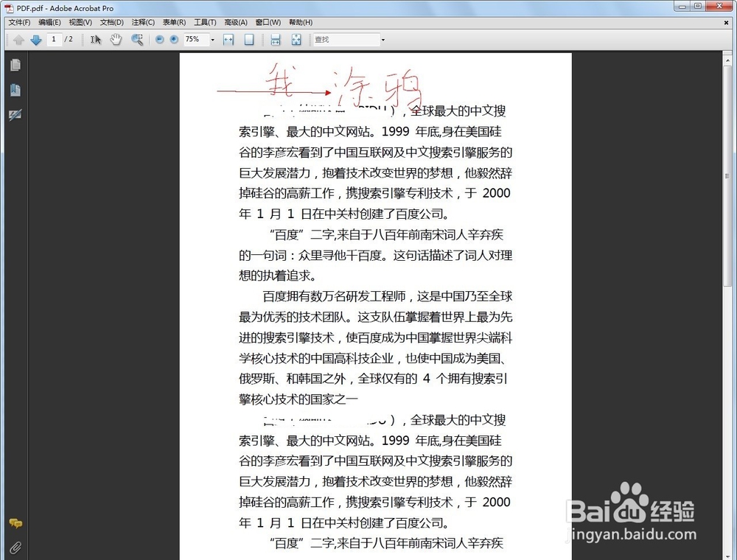Maximize the Acrobat window
This screenshot has height=560, width=737.
698,6
